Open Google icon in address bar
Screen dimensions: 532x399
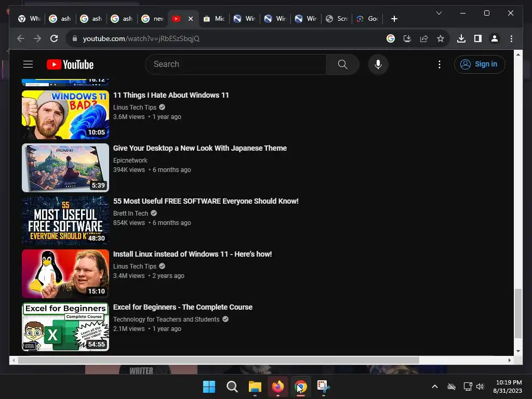click(x=391, y=38)
